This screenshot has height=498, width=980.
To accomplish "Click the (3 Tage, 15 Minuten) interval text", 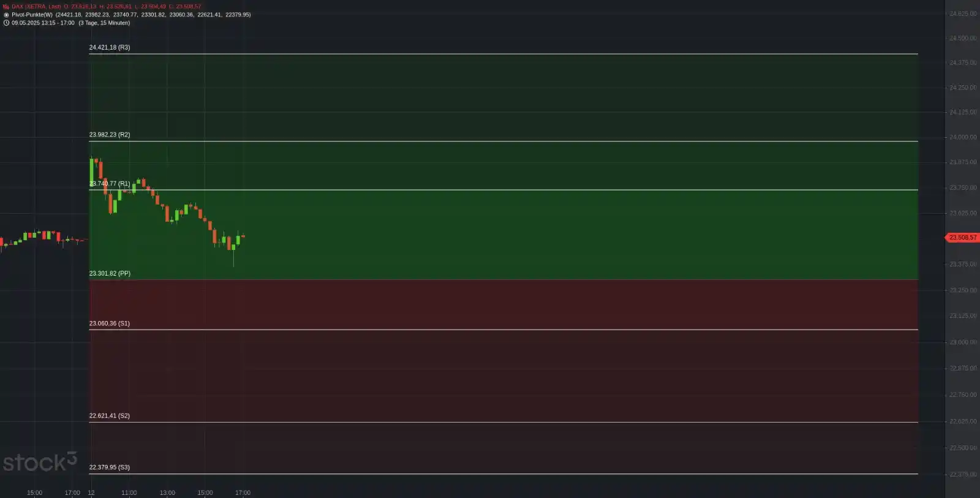I will coord(104,23).
